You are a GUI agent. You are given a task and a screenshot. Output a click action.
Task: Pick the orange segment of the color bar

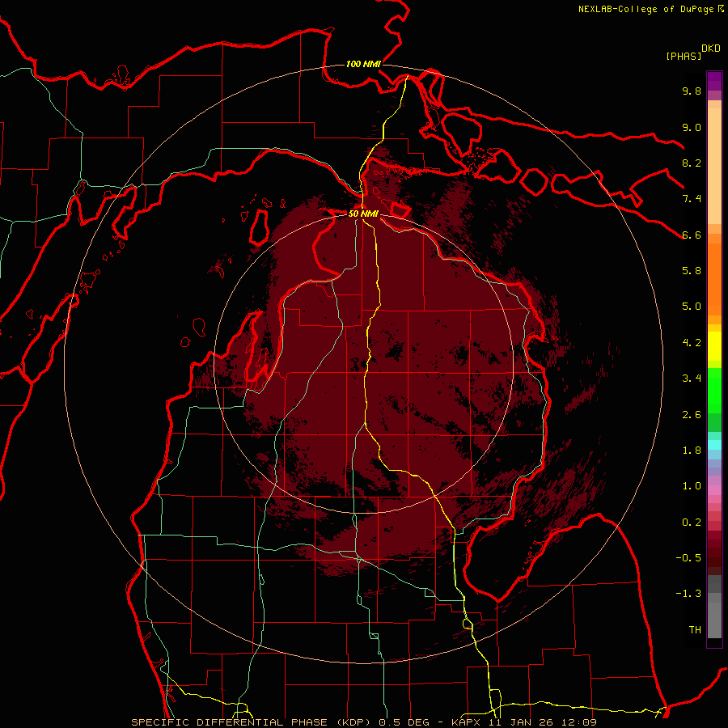pyautogui.click(x=714, y=278)
